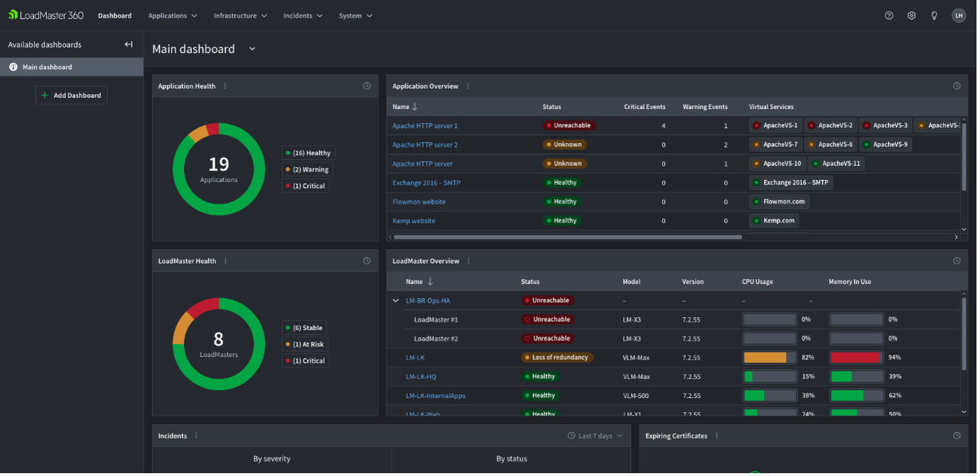Expand the Last 7 days incidents filter
This screenshot has height=476, width=980.
[595, 435]
